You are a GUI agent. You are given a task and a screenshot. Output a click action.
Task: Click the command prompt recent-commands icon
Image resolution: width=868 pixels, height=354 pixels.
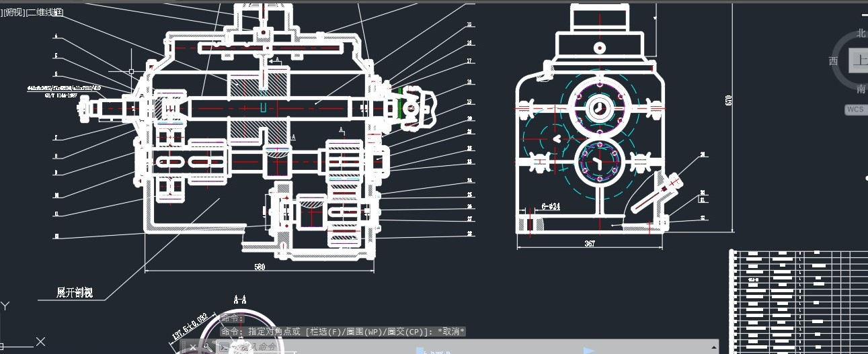[225, 347]
